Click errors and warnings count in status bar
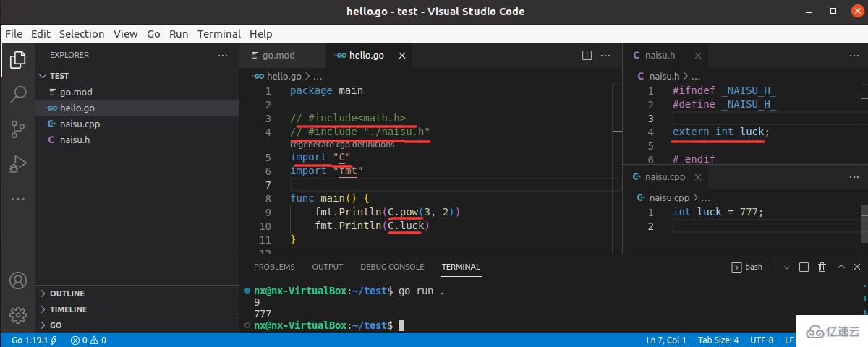Viewport: 868px width, 347px height. tap(89, 340)
